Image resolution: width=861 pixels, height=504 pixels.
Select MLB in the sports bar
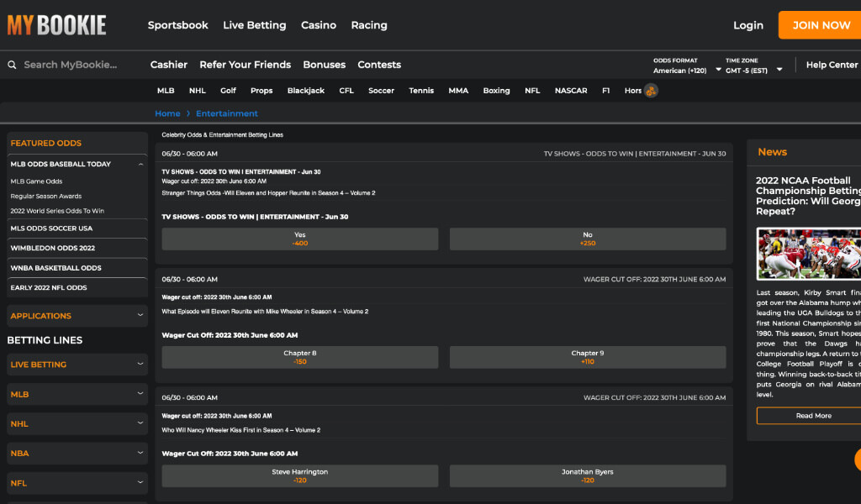[166, 91]
